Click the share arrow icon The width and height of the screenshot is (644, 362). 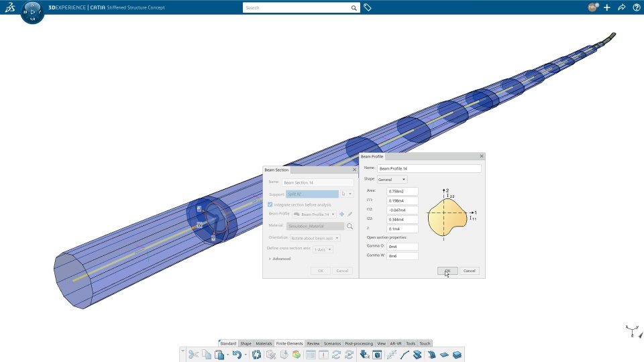621,7
